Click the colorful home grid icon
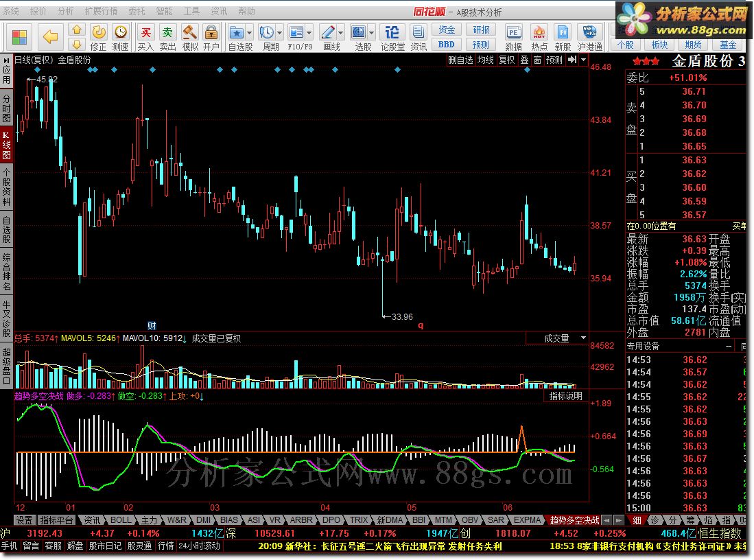This screenshot has height=560, width=754. pos(20,36)
